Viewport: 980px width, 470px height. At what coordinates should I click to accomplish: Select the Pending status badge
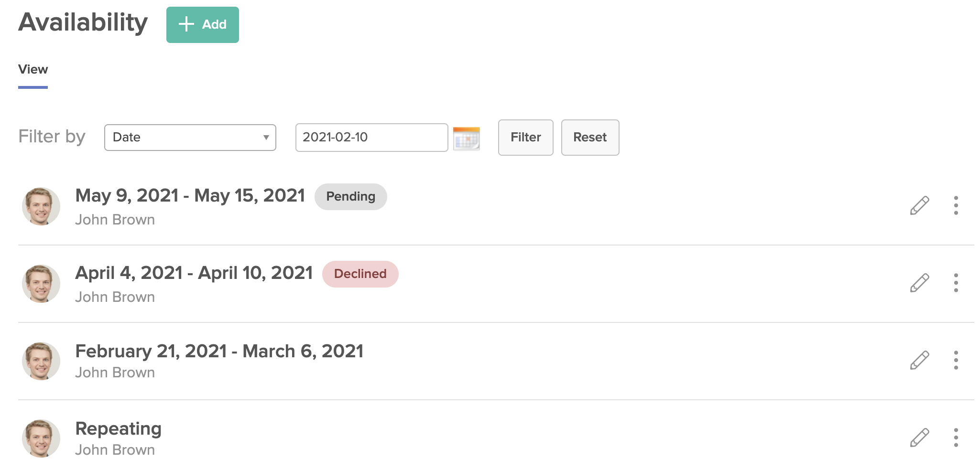click(x=350, y=197)
